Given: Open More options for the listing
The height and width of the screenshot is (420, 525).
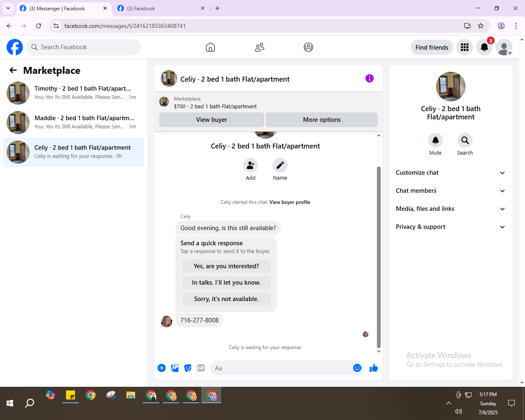Looking at the screenshot, I should [x=322, y=120].
